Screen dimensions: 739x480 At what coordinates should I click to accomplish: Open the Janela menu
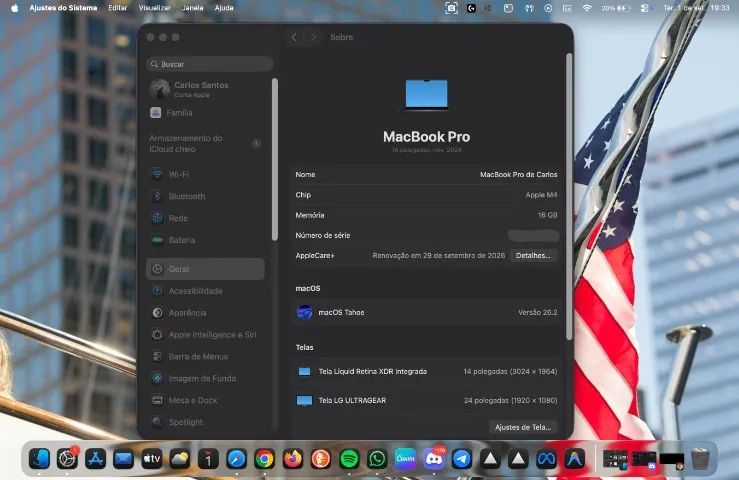coord(193,8)
